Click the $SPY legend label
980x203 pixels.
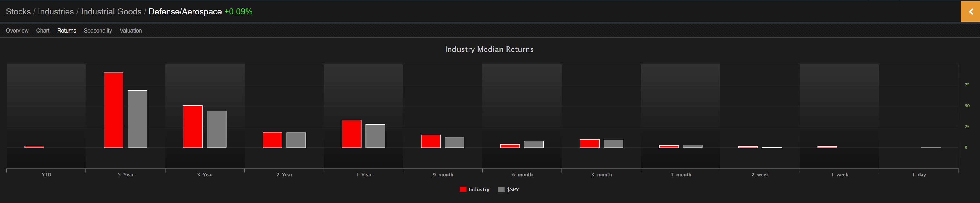point(513,189)
